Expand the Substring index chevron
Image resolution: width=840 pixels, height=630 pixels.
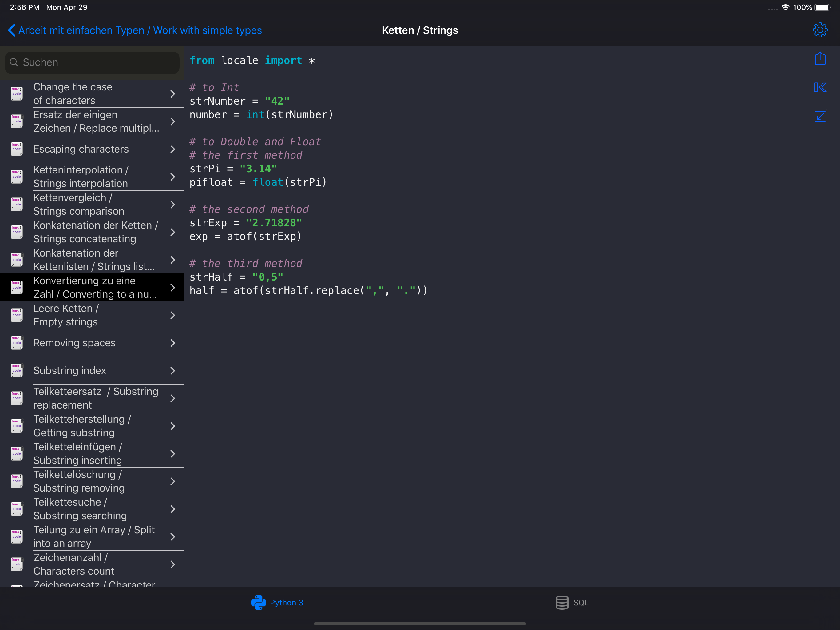(173, 370)
